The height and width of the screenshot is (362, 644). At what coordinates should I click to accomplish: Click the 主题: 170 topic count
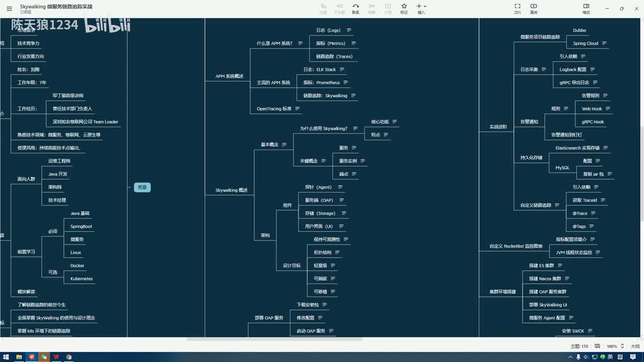[580, 346]
